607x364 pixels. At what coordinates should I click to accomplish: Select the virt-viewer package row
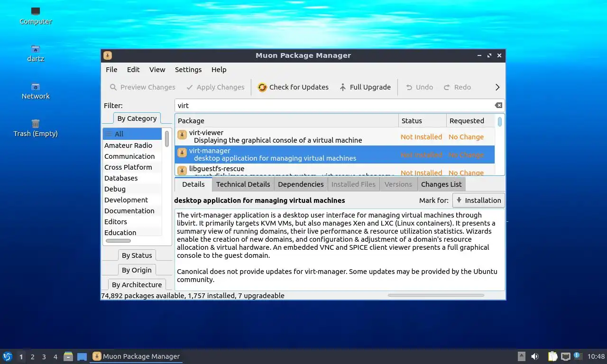pos(335,136)
